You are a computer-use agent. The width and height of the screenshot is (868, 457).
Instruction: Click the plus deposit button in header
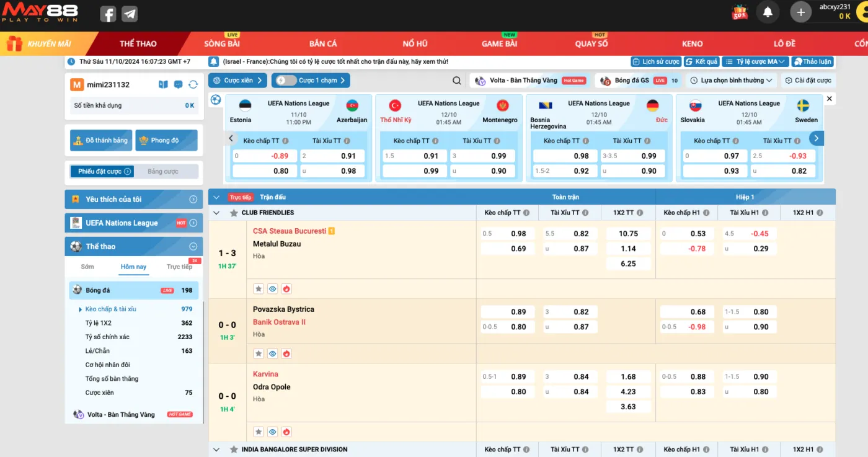[x=800, y=12]
